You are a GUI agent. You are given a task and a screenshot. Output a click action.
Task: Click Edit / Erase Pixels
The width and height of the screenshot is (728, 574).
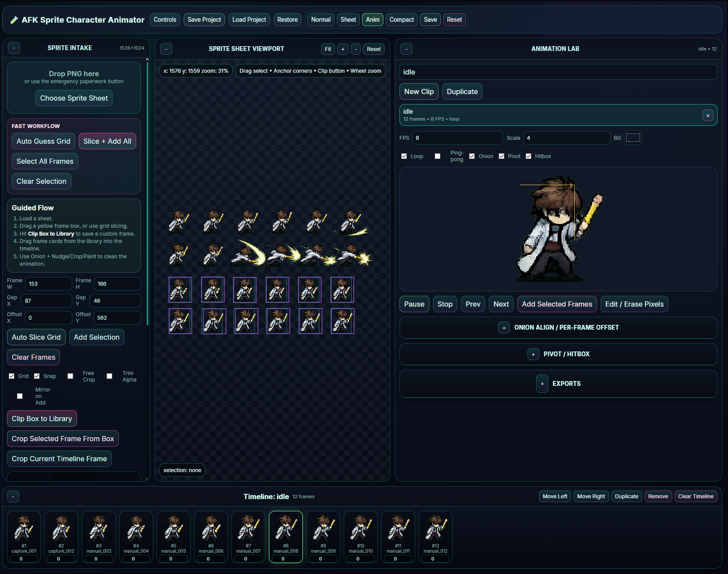tap(634, 304)
